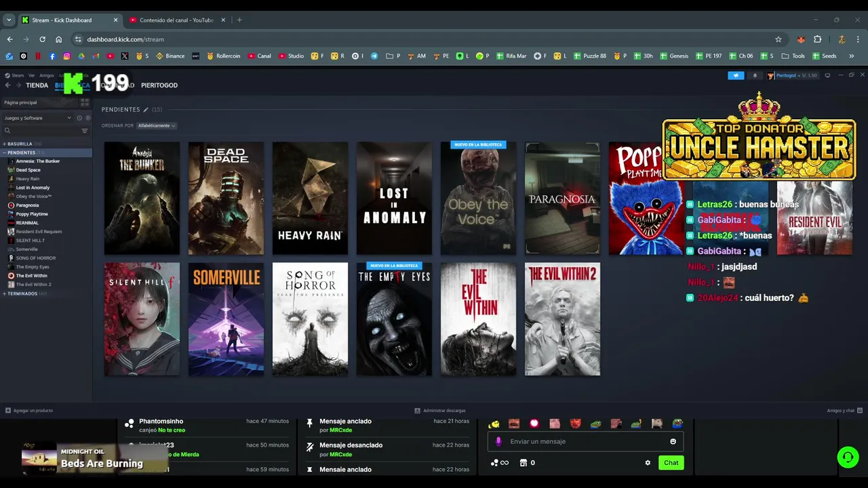Open the Alfabéticamente sort dropdown
Image resolution: width=868 pixels, height=488 pixels.
click(x=156, y=125)
